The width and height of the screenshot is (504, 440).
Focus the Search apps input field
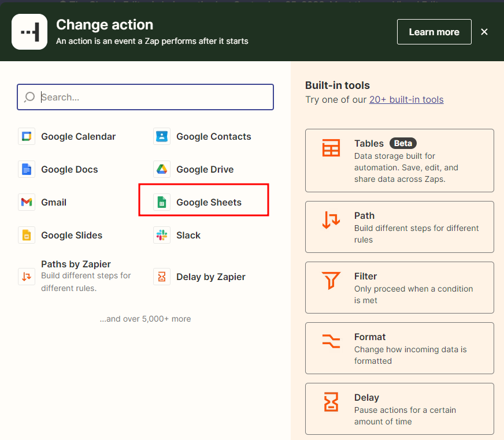coord(145,97)
